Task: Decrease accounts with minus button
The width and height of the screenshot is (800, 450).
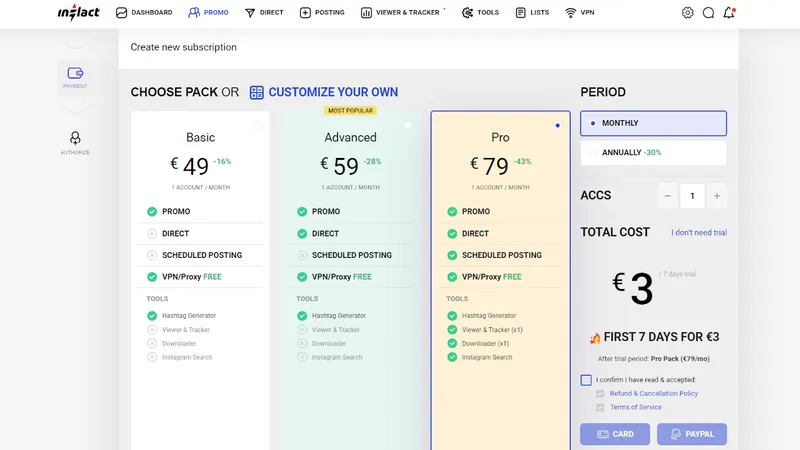Action: click(667, 196)
